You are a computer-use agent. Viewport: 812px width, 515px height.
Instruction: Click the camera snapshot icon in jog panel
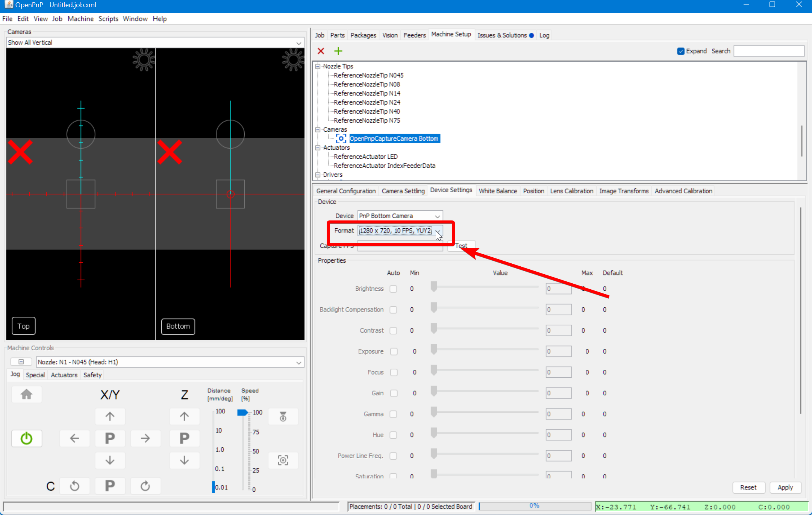[x=283, y=460]
